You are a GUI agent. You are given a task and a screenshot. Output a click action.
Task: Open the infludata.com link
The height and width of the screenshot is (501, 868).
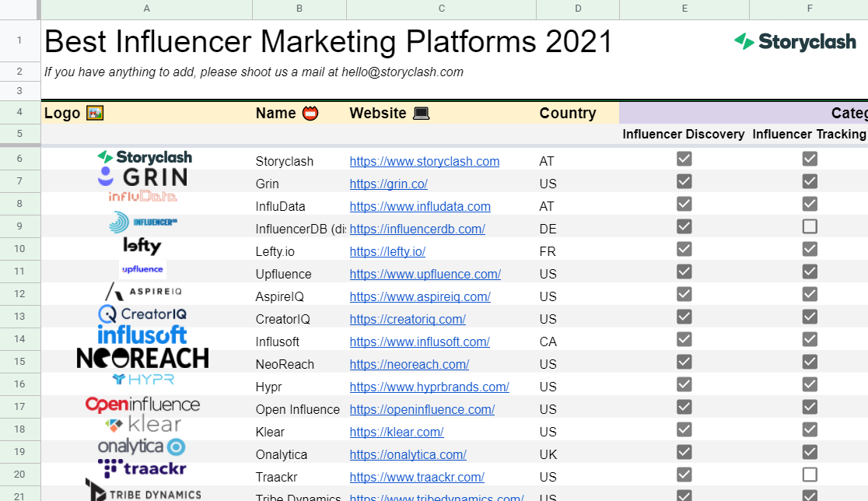point(420,206)
